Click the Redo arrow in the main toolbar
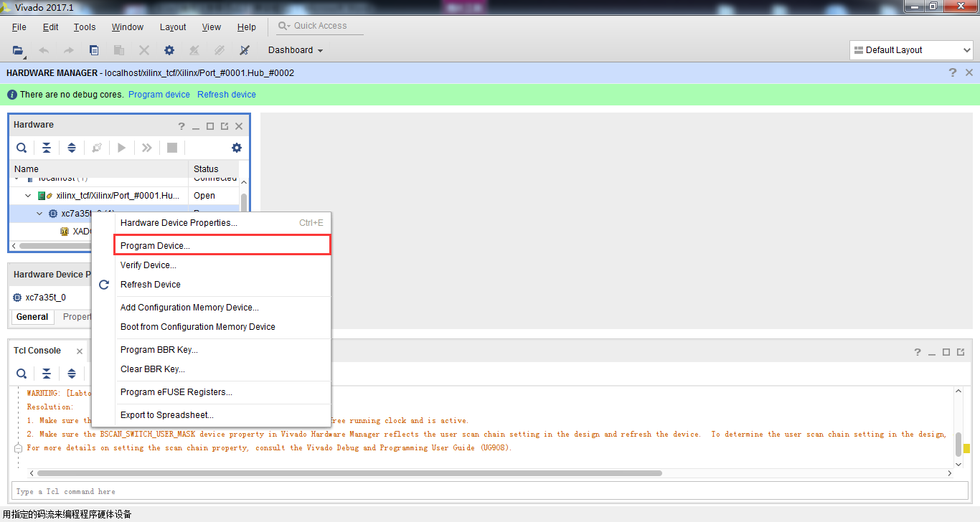980x522 pixels. [x=69, y=50]
